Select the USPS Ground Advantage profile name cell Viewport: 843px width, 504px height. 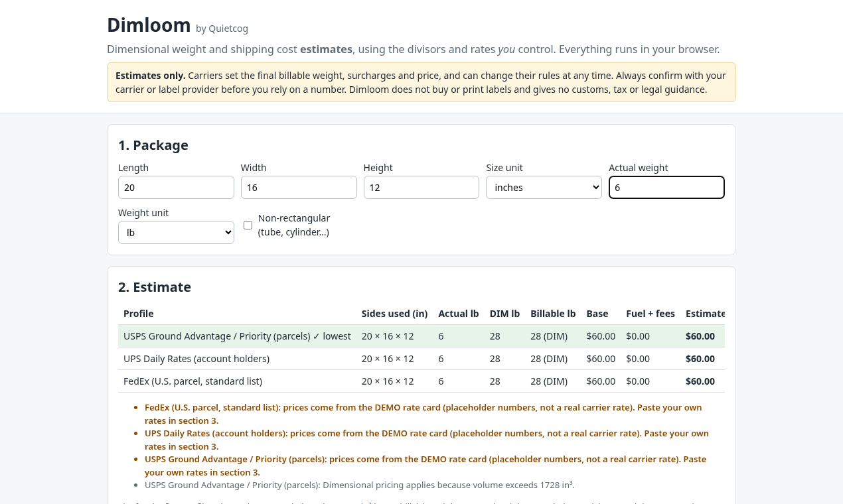(237, 336)
